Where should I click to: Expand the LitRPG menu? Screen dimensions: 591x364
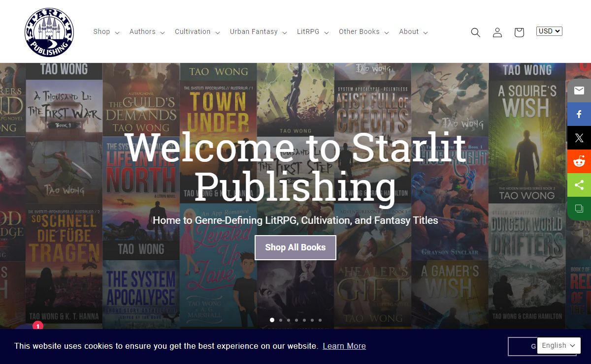tap(313, 31)
